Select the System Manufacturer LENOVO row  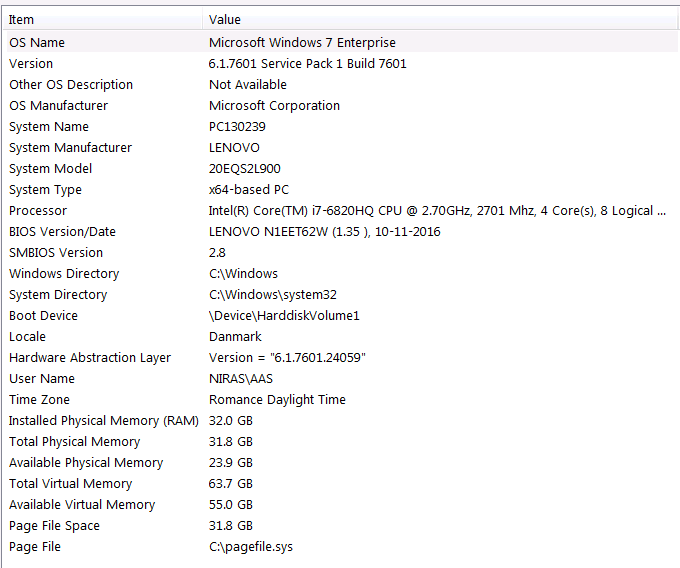(342, 148)
